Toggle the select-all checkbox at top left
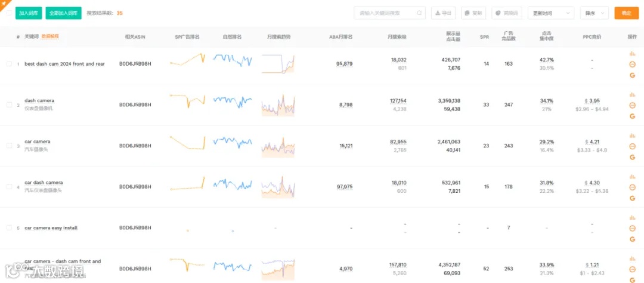The width and height of the screenshot is (644, 283). (9, 13)
